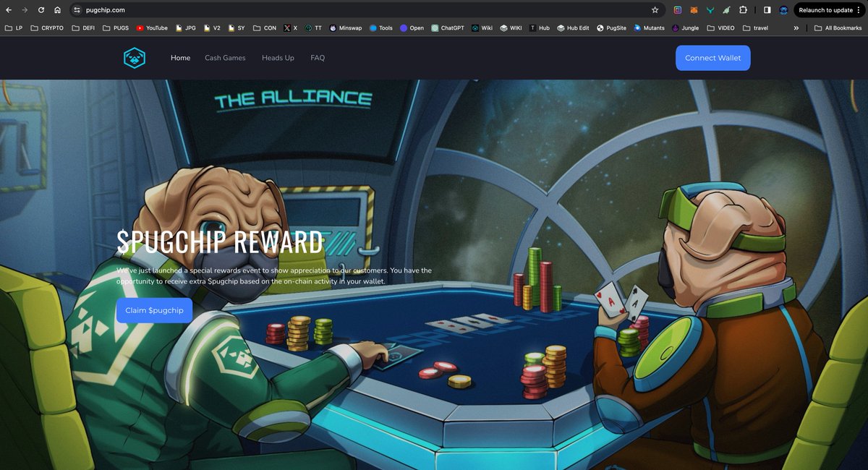
Task: Click the Connect Wallet button
Action: [713, 58]
